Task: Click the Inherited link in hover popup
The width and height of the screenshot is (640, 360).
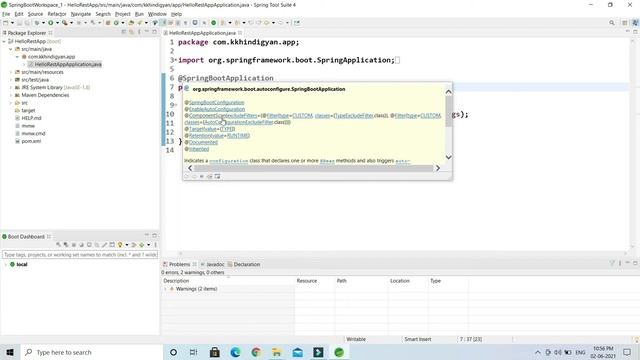Action: click(x=199, y=149)
